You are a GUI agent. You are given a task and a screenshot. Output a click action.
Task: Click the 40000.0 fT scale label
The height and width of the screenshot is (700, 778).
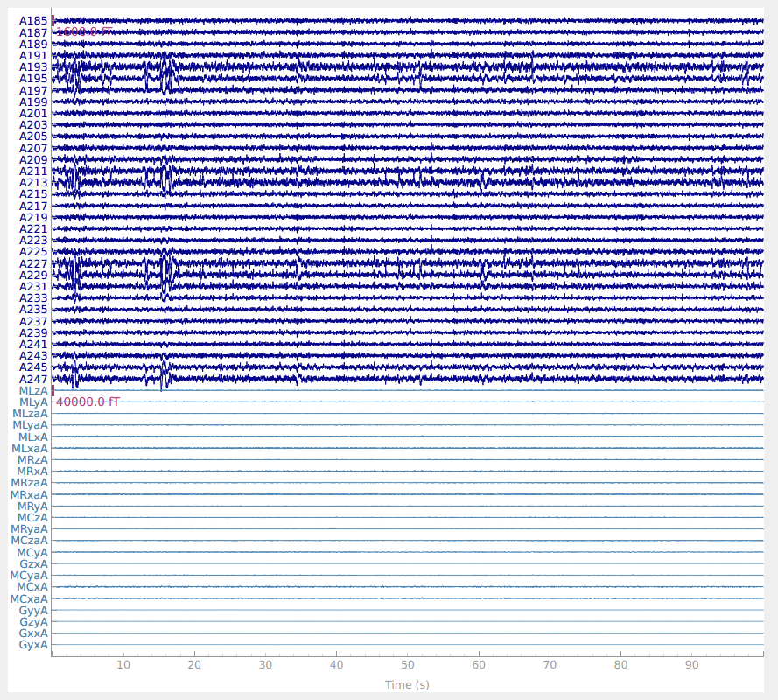88,402
